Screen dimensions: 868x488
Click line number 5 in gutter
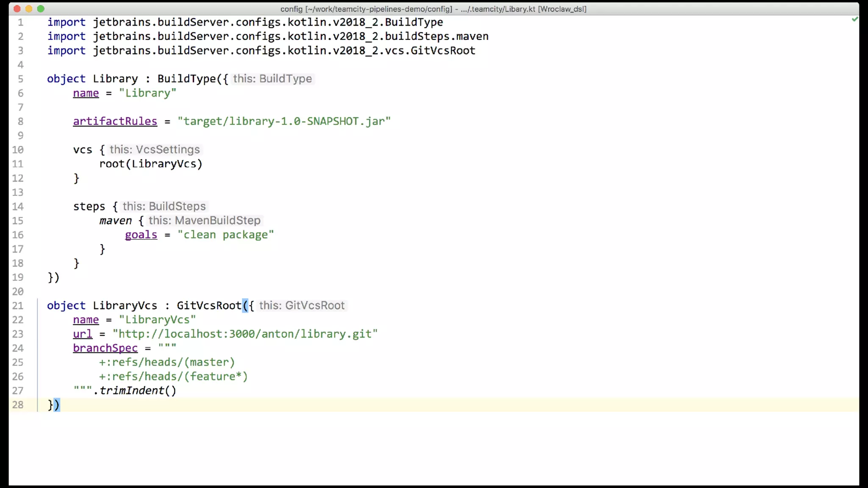point(20,79)
